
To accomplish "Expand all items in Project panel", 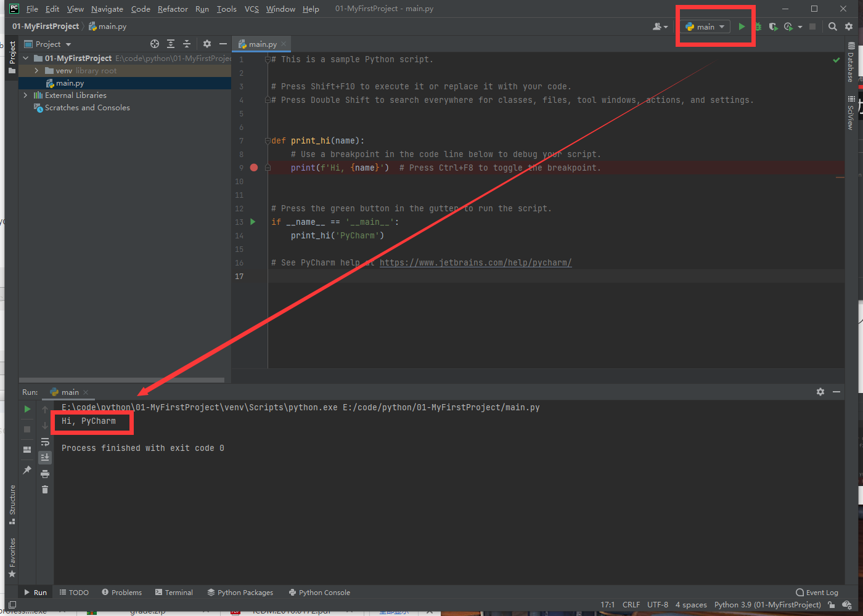I will [x=171, y=44].
